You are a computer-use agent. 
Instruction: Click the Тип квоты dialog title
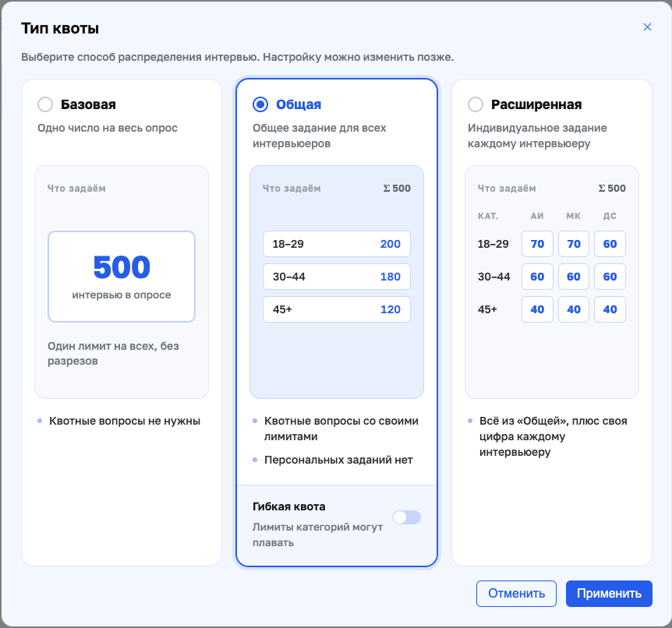(x=60, y=28)
